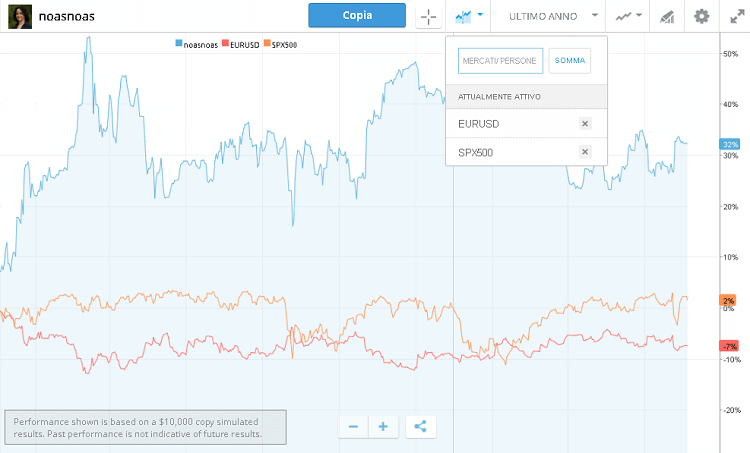The height and width of the screenshot is (453, 750).
Task: Open chart settings gear
Action: click(701, 16)
